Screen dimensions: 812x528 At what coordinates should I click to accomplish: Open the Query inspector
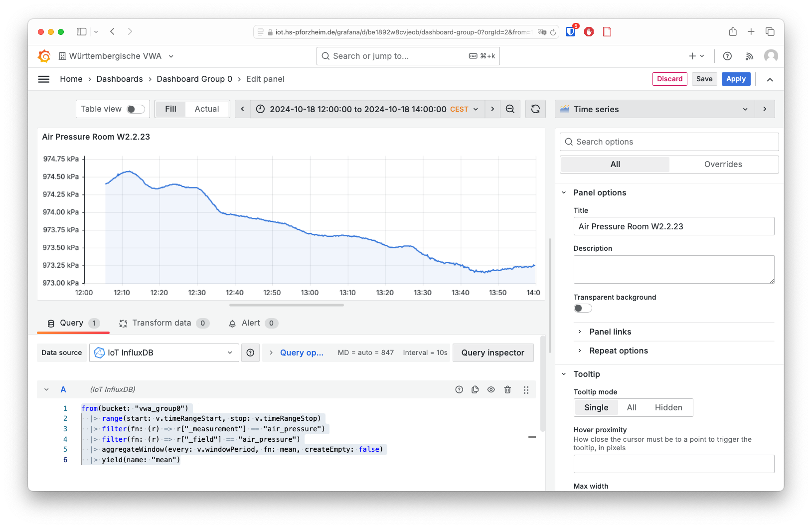click(x=492, y=353)
